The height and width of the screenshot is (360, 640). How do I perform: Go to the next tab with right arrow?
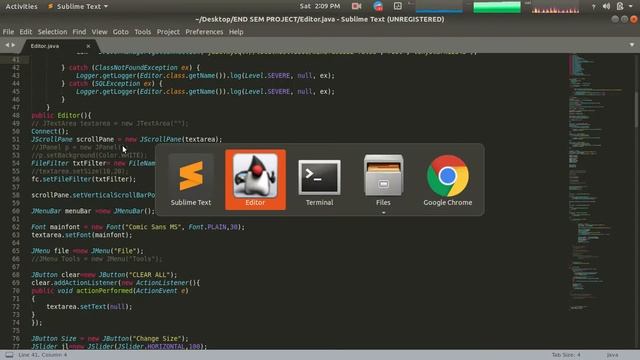(13, 45)
